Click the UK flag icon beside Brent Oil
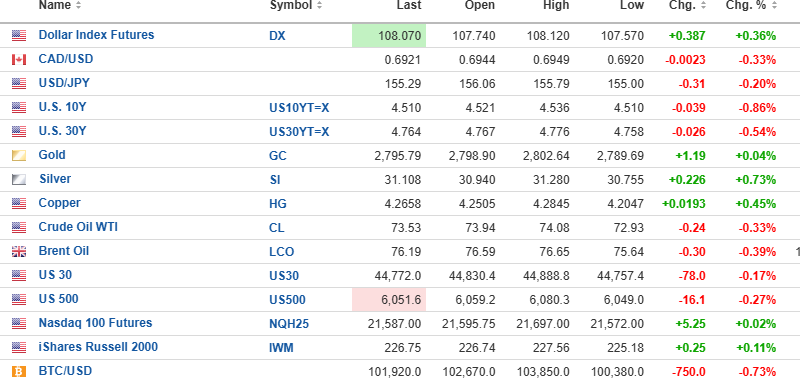Viewport: 800px width, 378px height. click(x=19, y=251)
